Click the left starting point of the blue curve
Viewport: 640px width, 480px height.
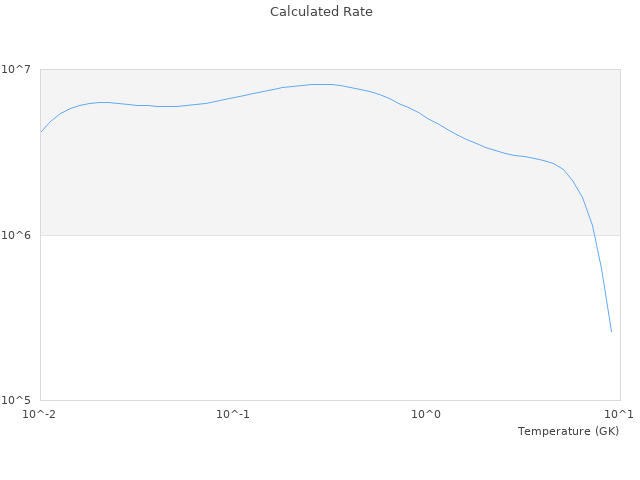(x=41, y=132)
